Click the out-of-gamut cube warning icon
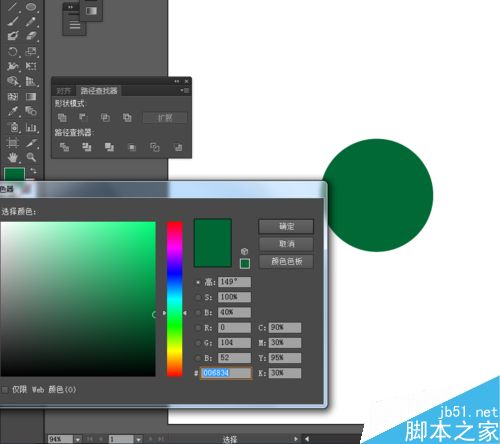The width and height of the screenshot is (500, 444). coord(245,251)
